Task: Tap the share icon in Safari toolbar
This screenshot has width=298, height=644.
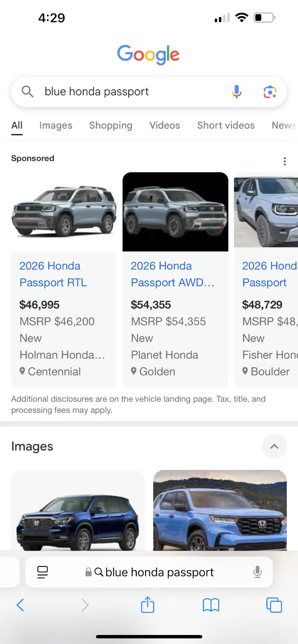Action: (147, 605)
